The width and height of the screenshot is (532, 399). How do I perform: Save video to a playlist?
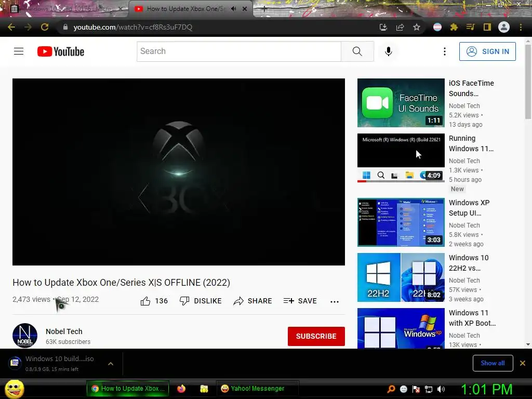pos(300,301)
